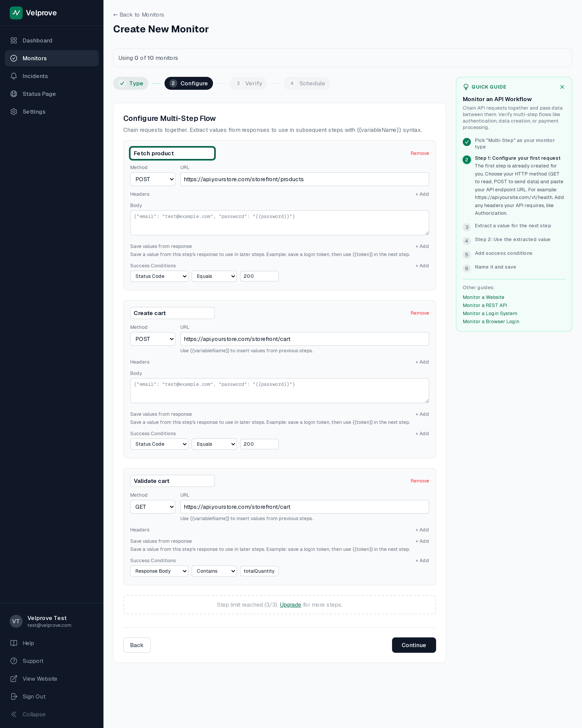Image resolution: width=582 pixels, height=728 pixels.
Task: Open the Monitor a Login System guide
Action: pyautogui.click(x=490, y=313)
